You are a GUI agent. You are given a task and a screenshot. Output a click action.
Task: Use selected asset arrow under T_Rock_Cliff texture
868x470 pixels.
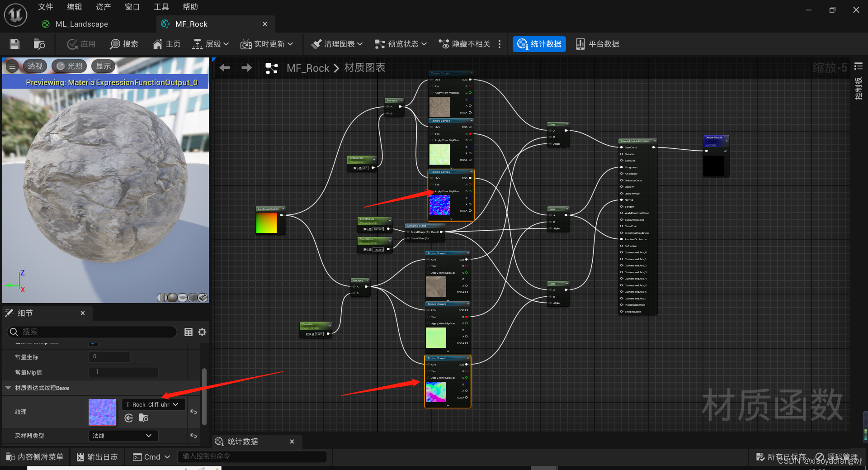tap(129, 418)
